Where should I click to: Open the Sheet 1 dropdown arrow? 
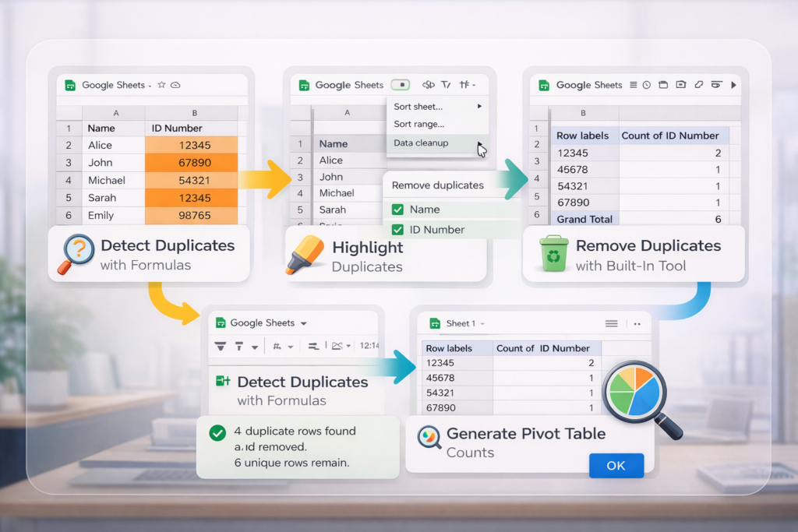482,323
